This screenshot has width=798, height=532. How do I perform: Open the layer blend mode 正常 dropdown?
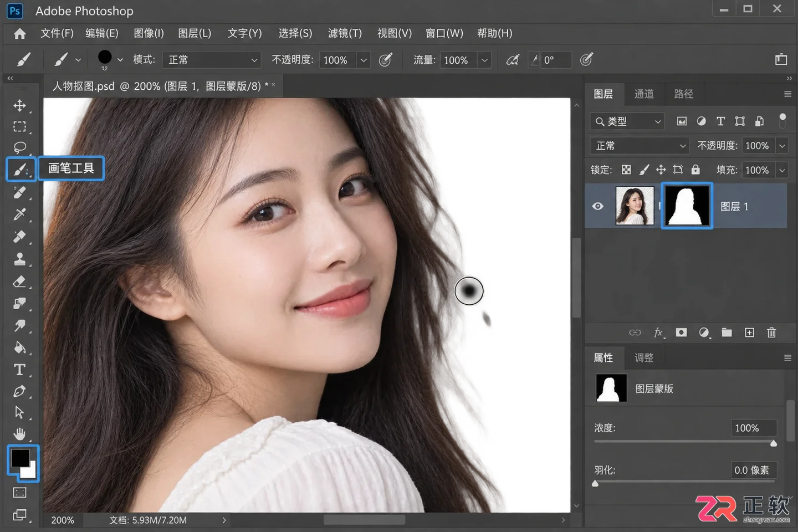click(639, 146)
